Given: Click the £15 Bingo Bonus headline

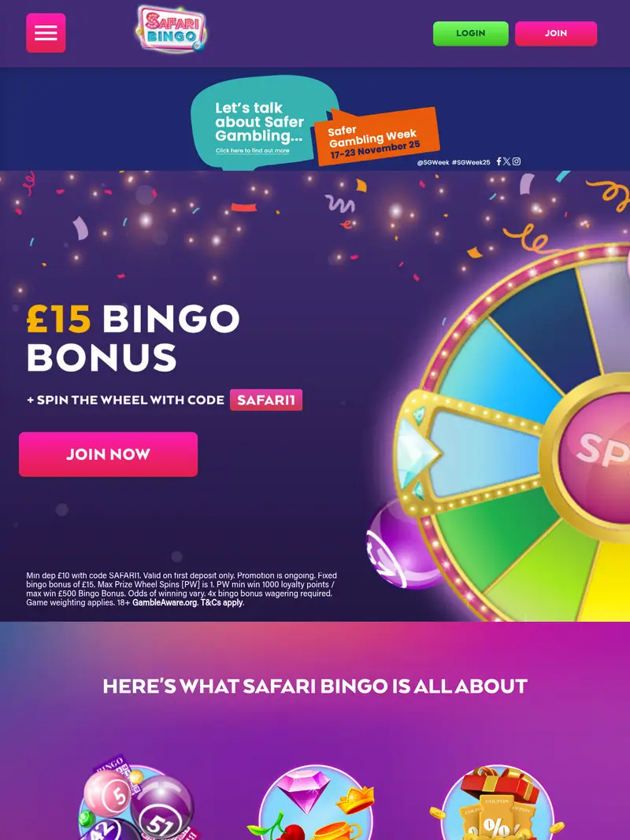Looking at the screenshot, I should coord(134,339).
